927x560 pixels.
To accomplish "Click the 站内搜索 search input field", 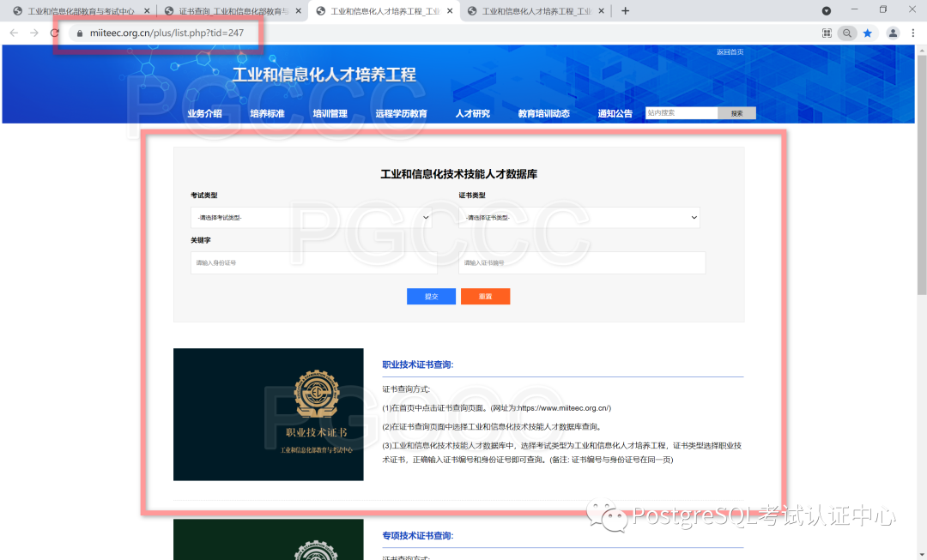I will (x=681, y=111).
